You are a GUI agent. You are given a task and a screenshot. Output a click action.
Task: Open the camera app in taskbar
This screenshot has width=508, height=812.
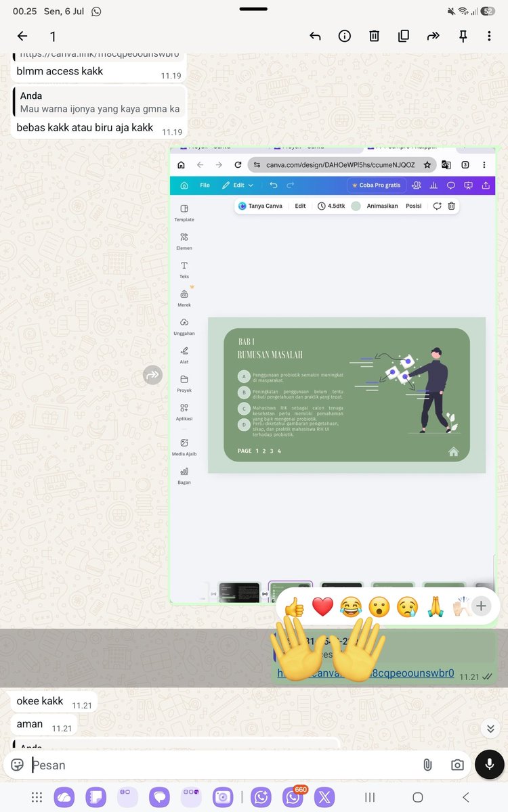click(x=222, y=797)
